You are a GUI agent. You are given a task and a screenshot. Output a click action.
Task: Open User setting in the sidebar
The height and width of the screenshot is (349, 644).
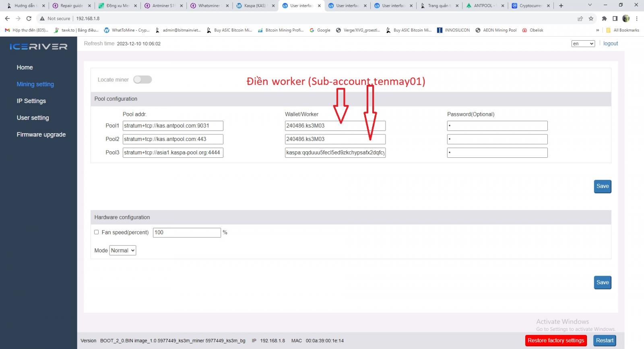(x=33, y=118)
